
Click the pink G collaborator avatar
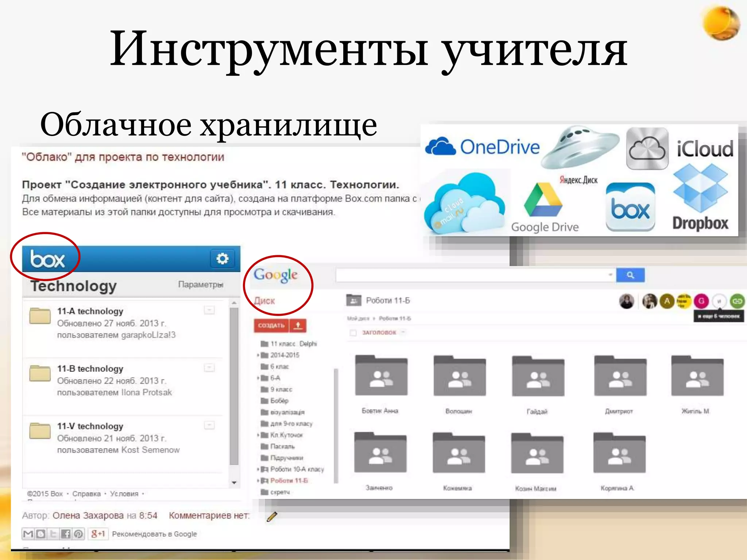tap(701, 301)
